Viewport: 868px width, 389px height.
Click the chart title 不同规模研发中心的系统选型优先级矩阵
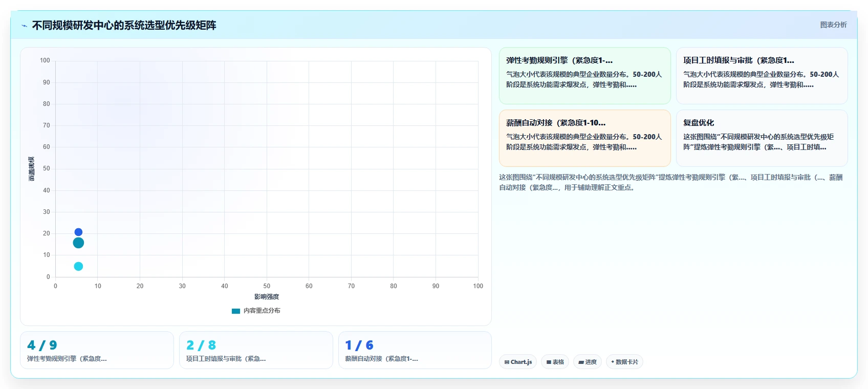124,25
